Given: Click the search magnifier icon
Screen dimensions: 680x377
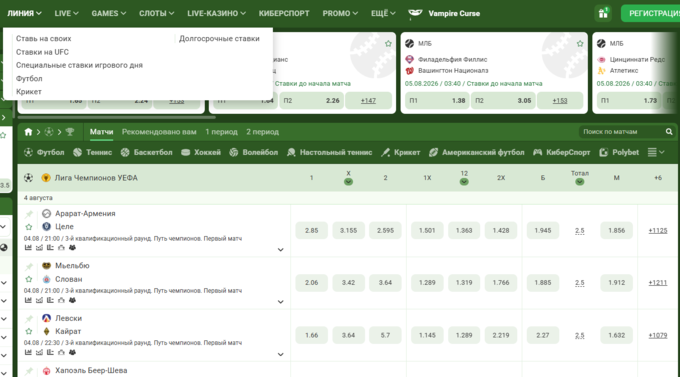Looking at the screenshot, I should [x=669, y=131].
